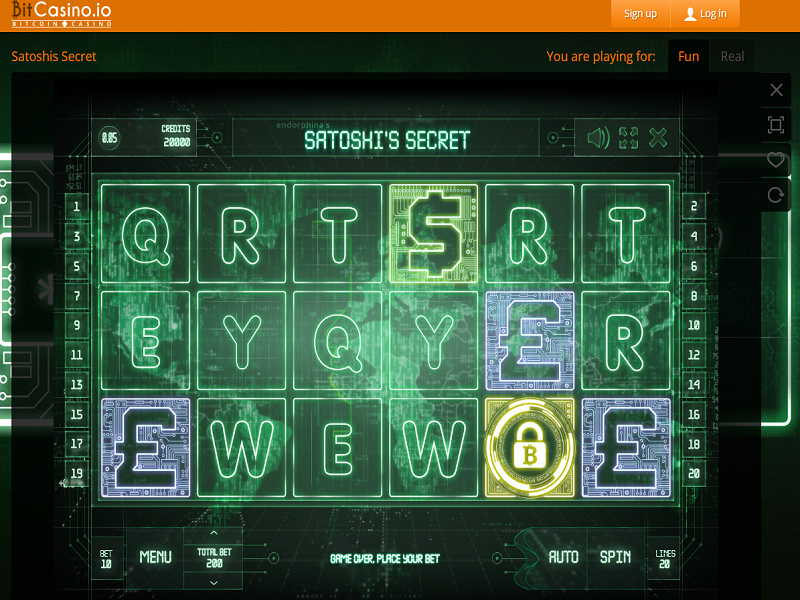The width and height of the screenshot is (800, 600).
Task: Expand game with sidebar fullscreen frame icon
Action: click(x=776, y=125)
